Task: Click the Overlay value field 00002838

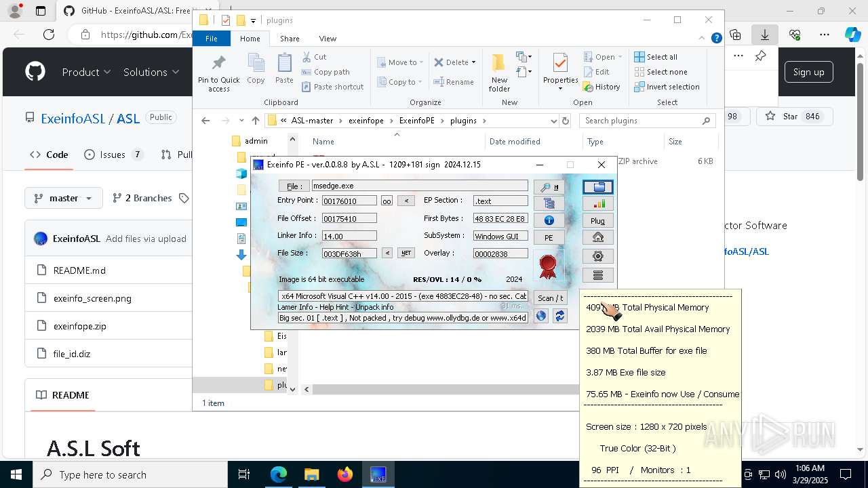Action: click(500, 253)
